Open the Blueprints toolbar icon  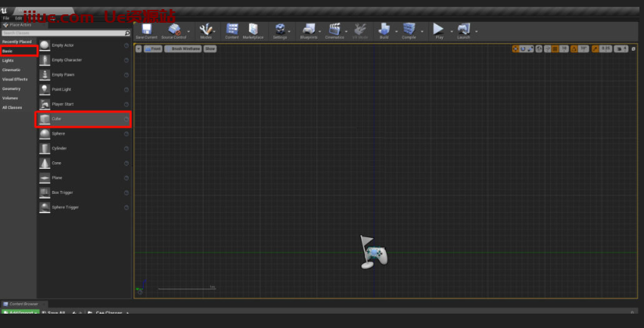[309, 30]
